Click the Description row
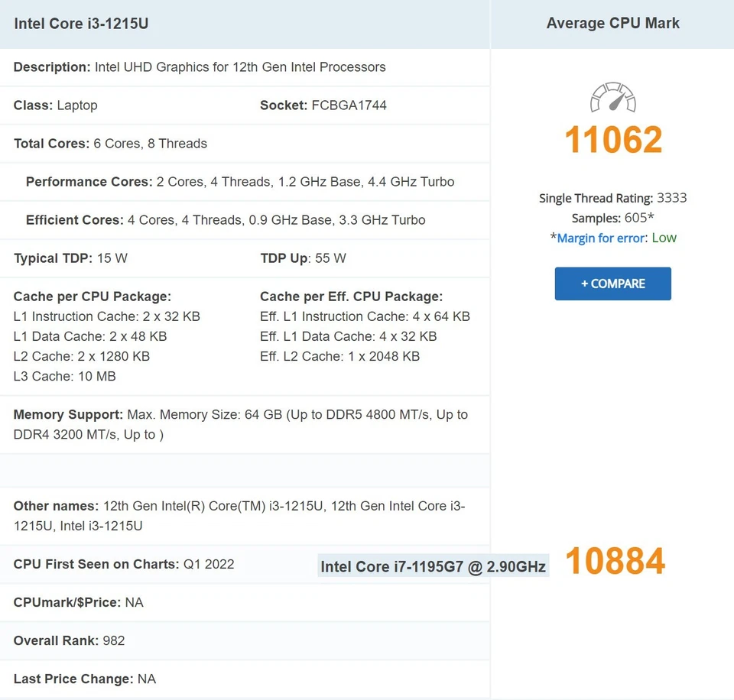Image resolution: width=734 pixels, height=700 pixels. [199, 67]
